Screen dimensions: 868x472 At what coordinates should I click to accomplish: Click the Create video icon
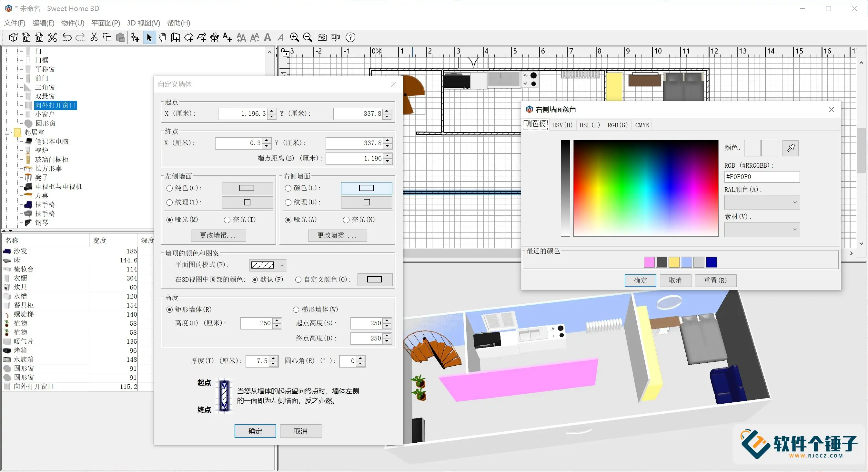pos(335,37)
